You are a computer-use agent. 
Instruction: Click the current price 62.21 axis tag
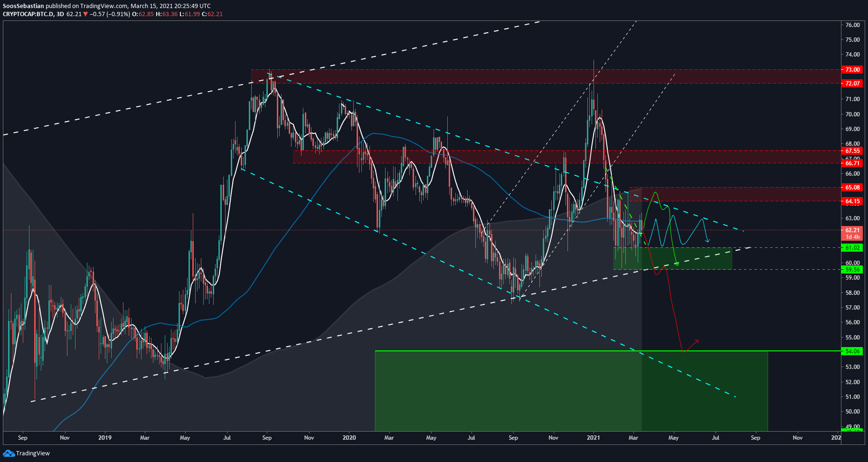[x=852, y=230]
